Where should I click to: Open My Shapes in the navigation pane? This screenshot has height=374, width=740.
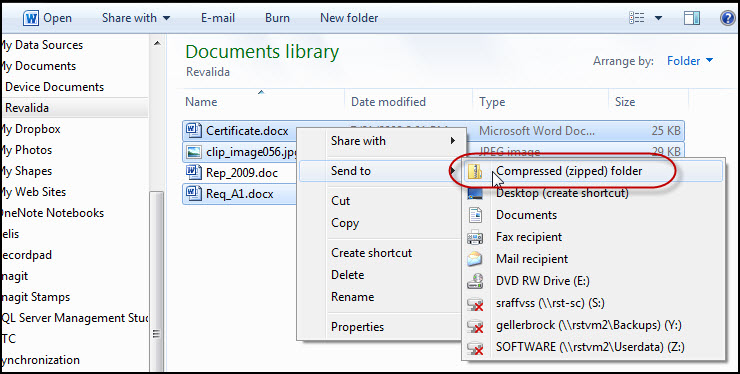coord(26,171)
